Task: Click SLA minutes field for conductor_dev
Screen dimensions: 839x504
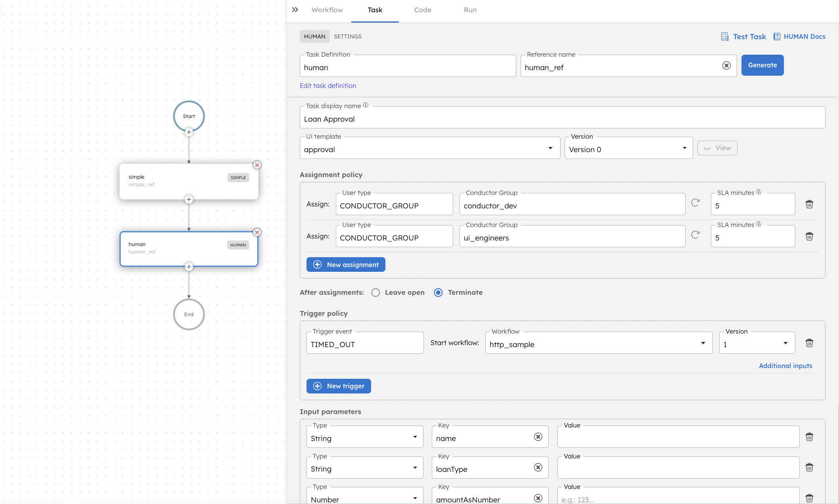Action: tap(753, 204)
